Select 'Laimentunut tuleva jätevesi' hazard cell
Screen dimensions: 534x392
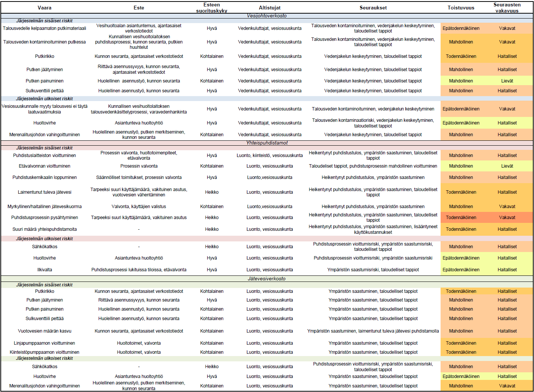point(45,192)
